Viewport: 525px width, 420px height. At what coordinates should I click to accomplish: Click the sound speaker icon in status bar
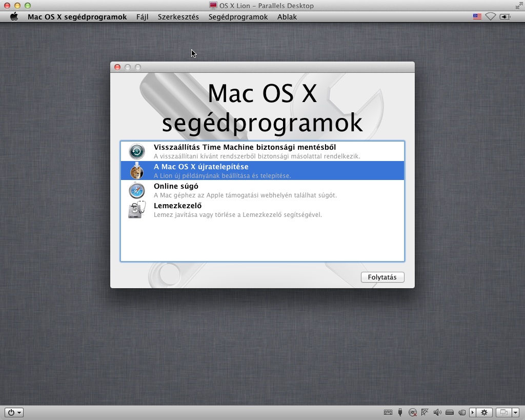pos(437,412)
